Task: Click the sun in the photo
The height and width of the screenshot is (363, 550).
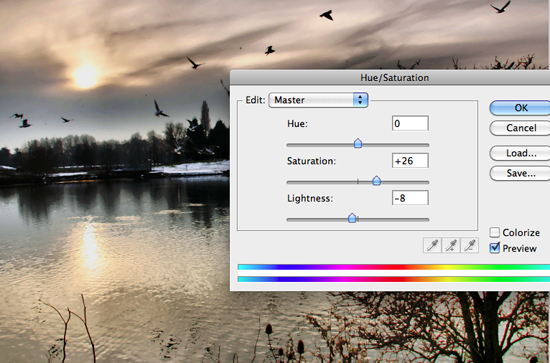Action: pyautogui.click(x=85, y=76)
